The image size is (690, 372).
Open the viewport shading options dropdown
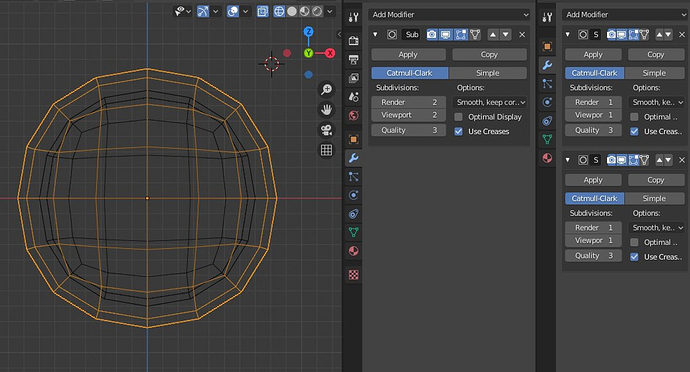(x=330, y=11)
